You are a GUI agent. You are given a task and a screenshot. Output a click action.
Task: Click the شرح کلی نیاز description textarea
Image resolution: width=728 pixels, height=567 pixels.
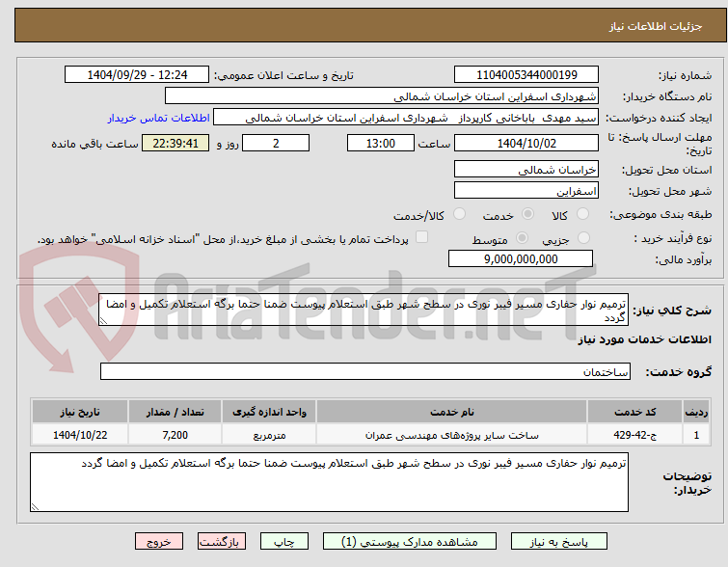coord(364,310)
